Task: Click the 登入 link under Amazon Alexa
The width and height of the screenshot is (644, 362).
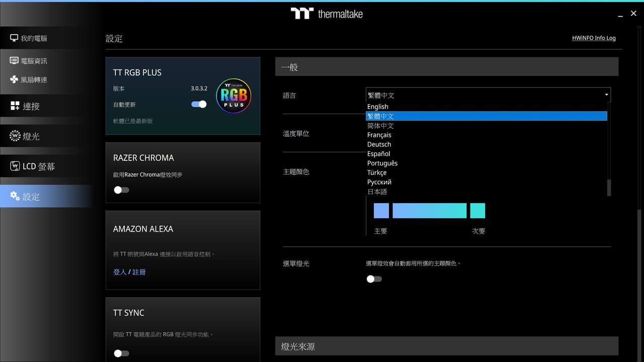Action: 120,272
